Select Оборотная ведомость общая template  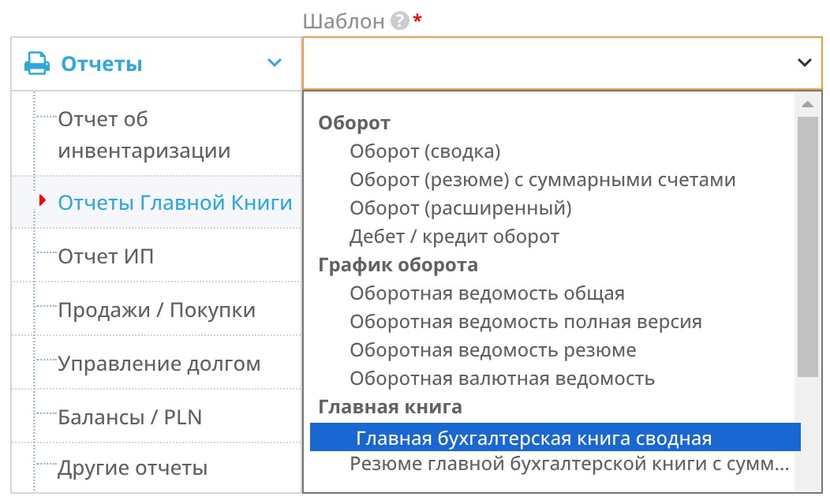tap(487, 293)
